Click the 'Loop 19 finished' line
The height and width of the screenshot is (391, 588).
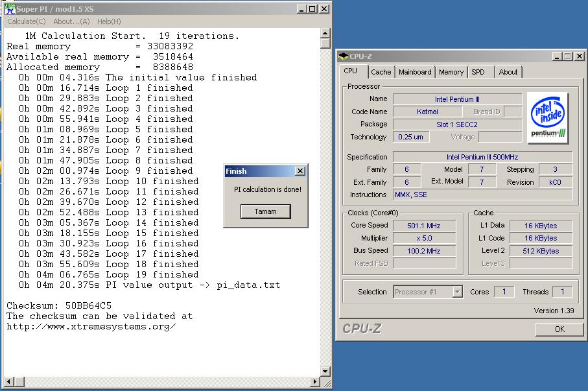[109, 274]
